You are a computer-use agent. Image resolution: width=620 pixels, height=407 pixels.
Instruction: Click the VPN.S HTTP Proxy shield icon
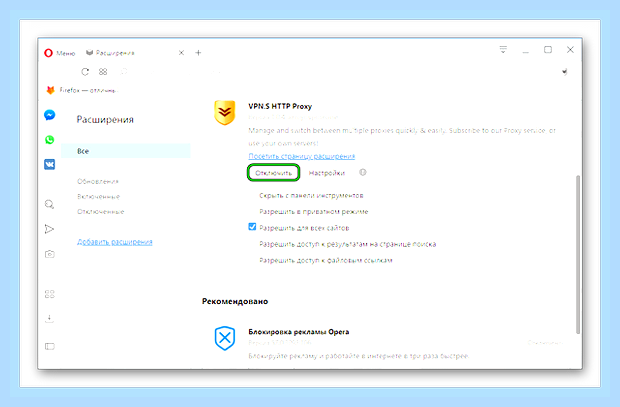pyautogui.click(x=225, y=113)
